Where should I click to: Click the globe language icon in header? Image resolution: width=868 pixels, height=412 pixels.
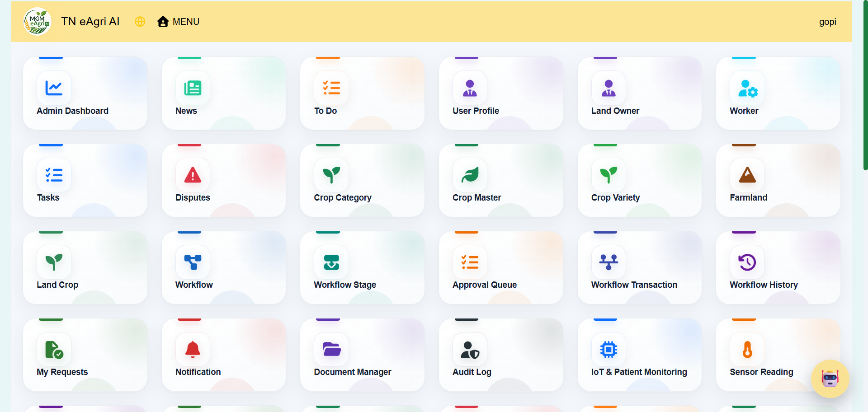pos(140,22)
